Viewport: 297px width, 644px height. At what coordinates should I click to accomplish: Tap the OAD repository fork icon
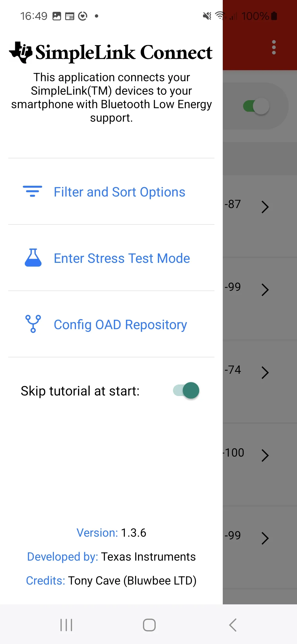coord(33,324)
